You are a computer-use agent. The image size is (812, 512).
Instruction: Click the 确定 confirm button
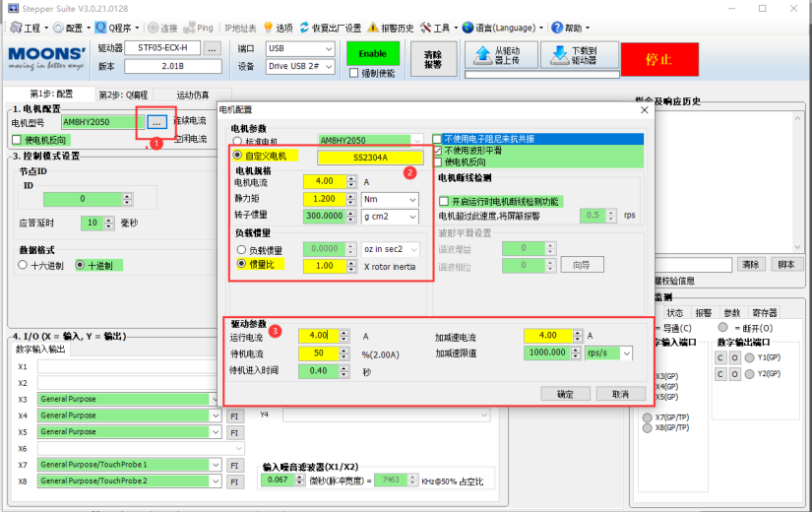565,393
